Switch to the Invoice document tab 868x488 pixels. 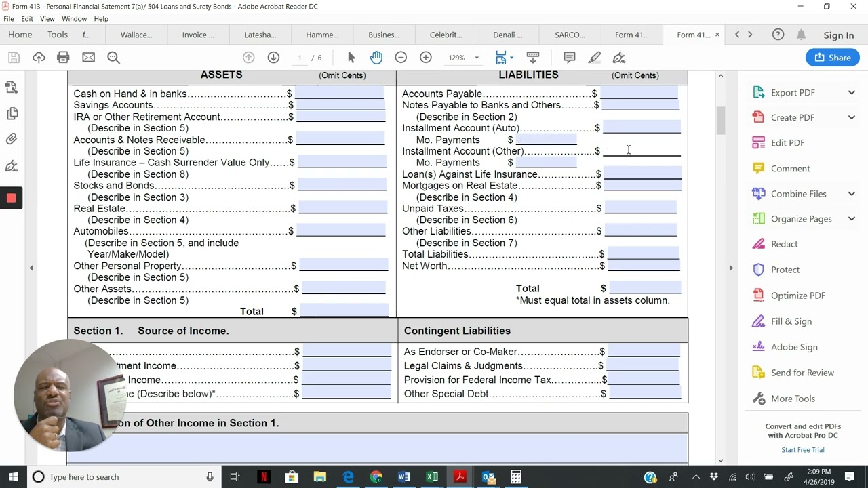[x=198, y=35]
